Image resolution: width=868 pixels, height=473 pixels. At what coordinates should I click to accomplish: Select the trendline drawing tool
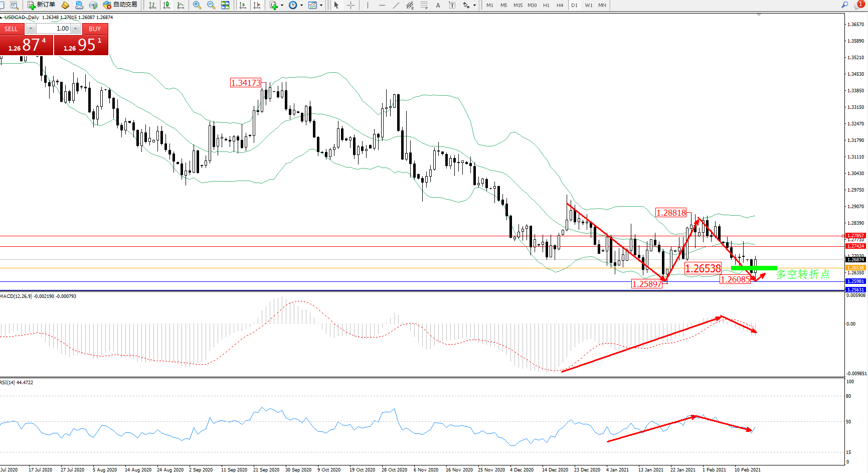(396, 5)
